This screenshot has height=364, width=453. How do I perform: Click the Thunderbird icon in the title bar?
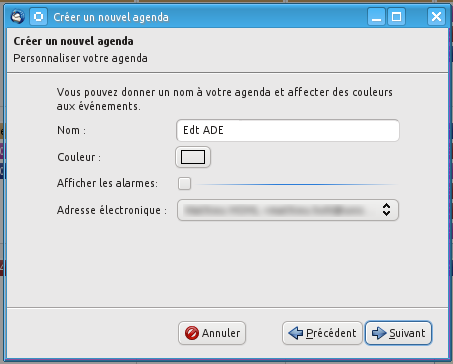click(17, 16)
